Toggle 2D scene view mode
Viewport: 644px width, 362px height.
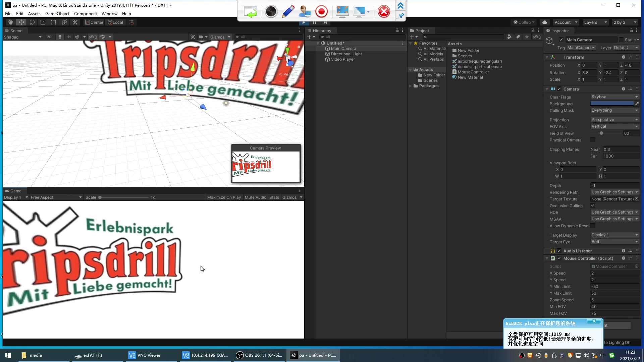pyautogui.click(x=49, y=37)
